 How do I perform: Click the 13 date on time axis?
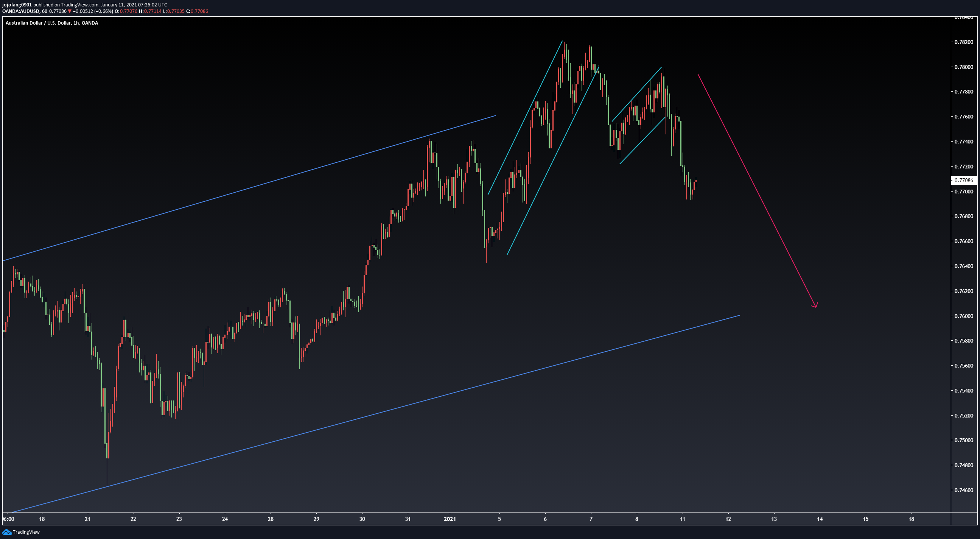[x=774, y=519]
